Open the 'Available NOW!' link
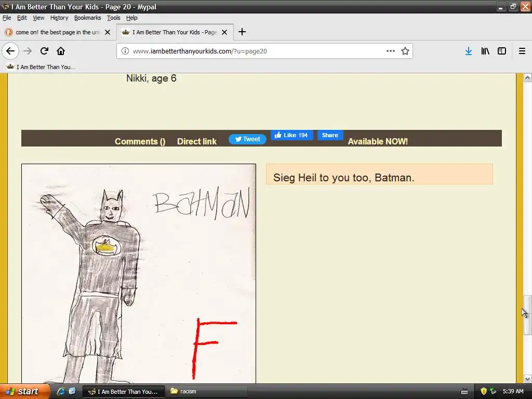The image size is (532, 399). coord(378,141)
